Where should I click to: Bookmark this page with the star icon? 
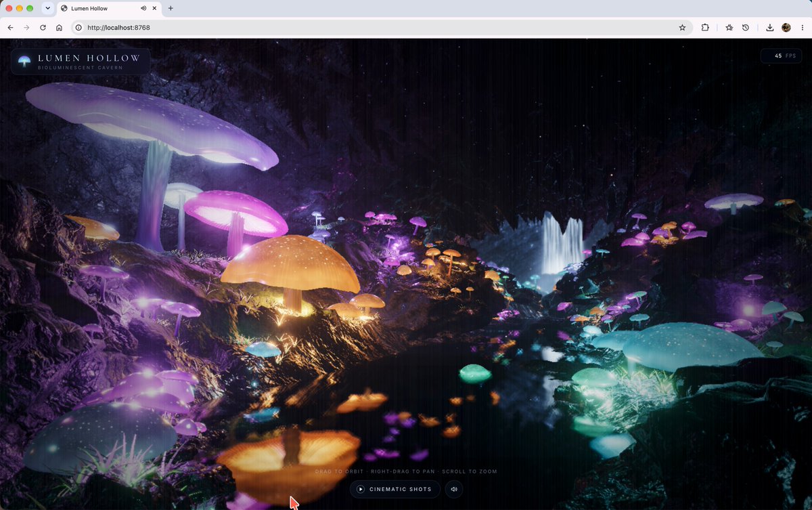tap(682, 28)
